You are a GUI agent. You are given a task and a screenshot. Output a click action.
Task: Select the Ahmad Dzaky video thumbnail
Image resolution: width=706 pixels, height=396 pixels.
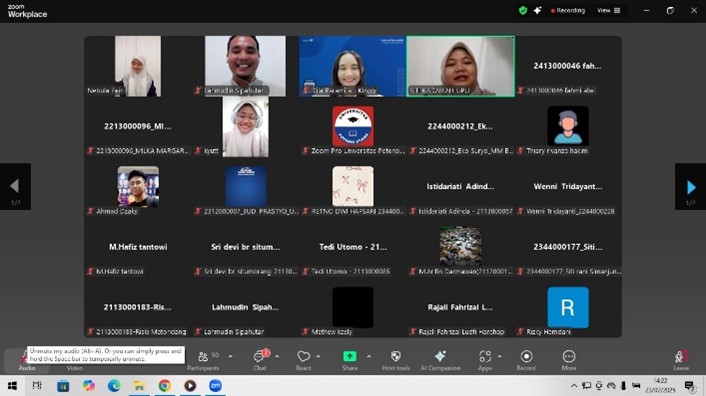138,187
